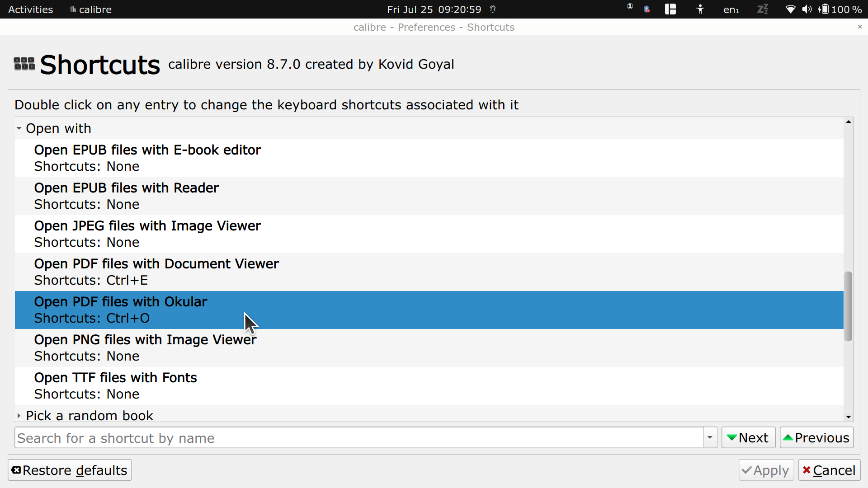Click the vertical scrollbar handle of list
This screenshot has width=868, height=488.
pos(848,306)
